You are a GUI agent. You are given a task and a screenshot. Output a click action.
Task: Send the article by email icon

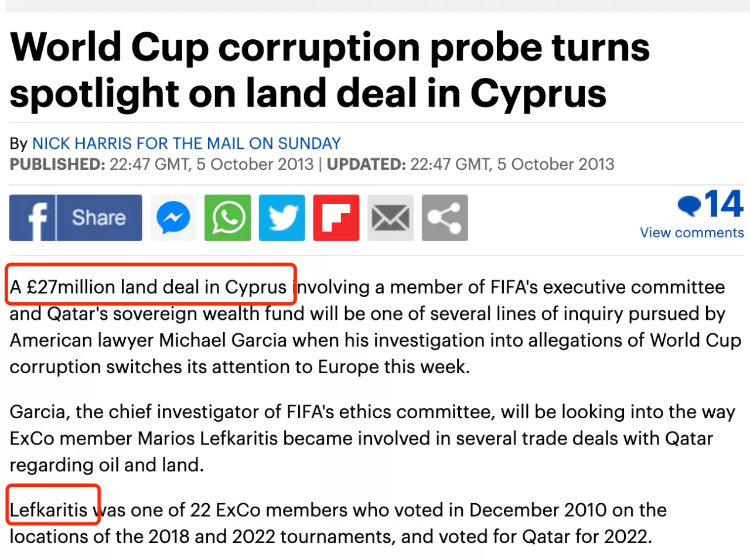click(x=391, y=218)
